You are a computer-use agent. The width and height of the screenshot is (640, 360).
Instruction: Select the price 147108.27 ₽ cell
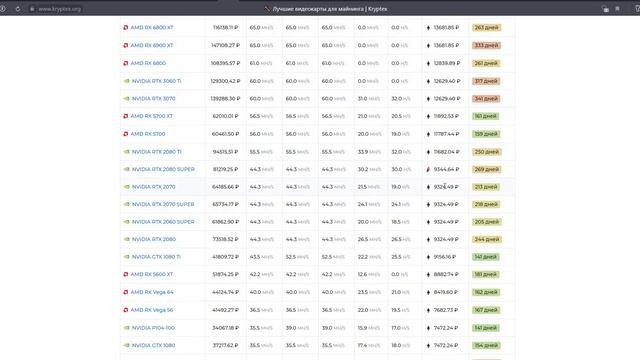coord(225,45)
